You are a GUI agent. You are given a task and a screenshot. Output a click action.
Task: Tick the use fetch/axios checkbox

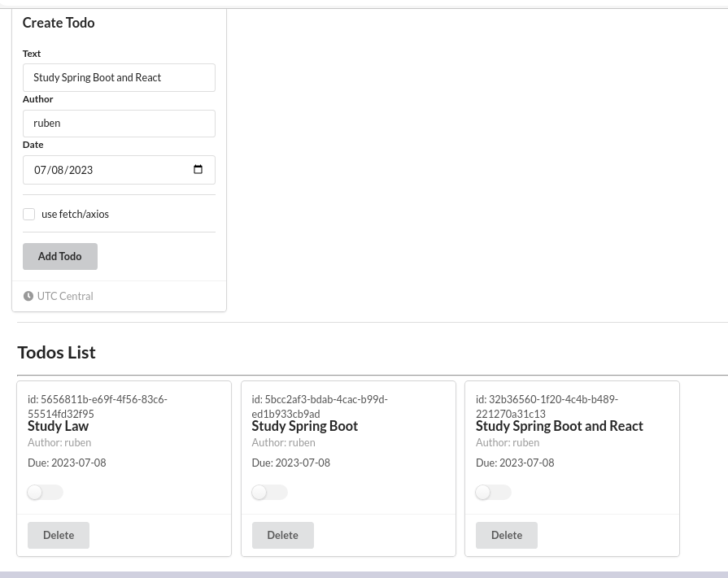(x=28, y=214)
